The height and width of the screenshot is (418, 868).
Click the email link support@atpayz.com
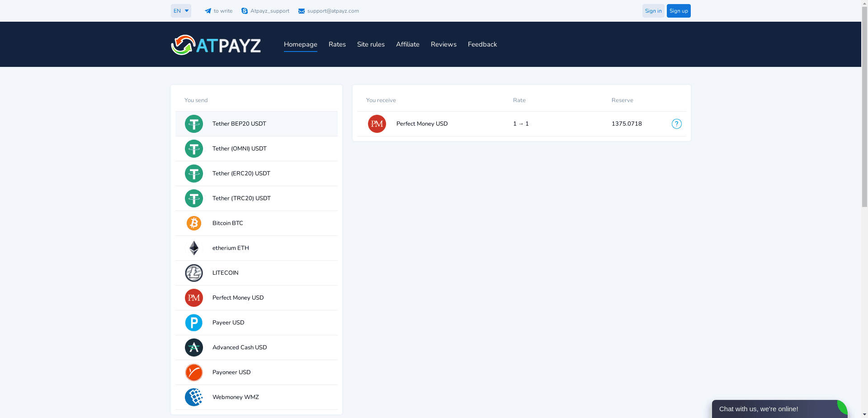[333, 10]
